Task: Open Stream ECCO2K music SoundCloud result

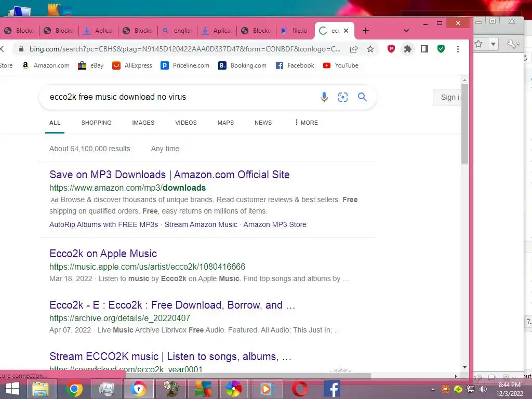Action: 170,356
